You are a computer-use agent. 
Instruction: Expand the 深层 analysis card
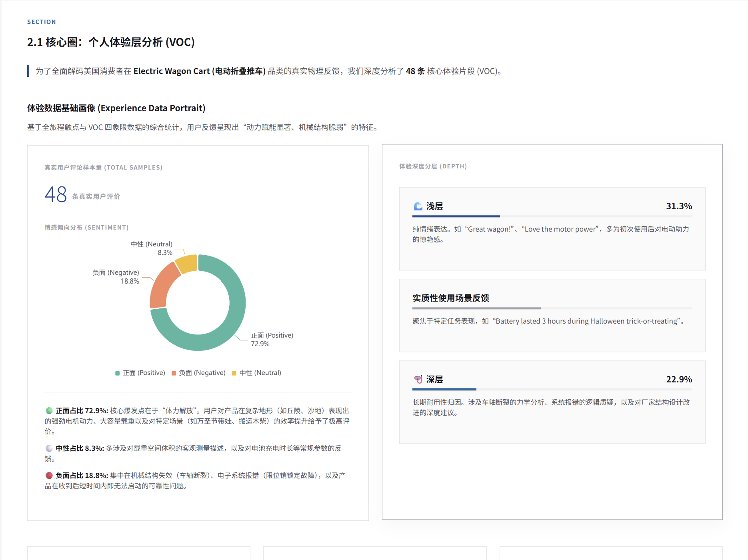[x=552, y=402]
